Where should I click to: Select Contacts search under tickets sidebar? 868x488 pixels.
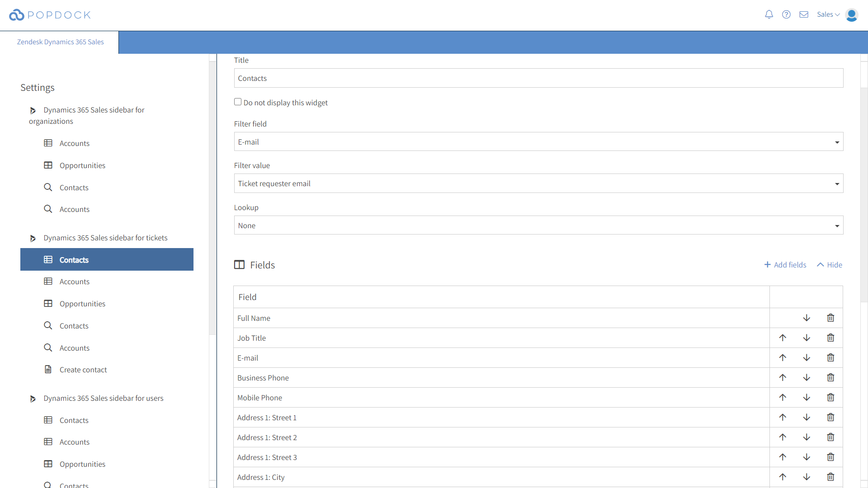point(66,326)
